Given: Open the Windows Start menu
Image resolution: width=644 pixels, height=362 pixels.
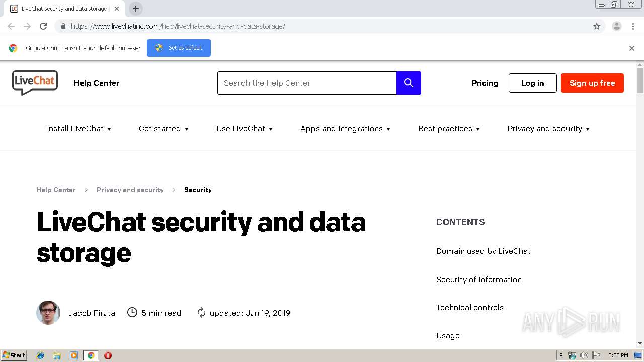Looking at the screenshot, I should point(14,355).
